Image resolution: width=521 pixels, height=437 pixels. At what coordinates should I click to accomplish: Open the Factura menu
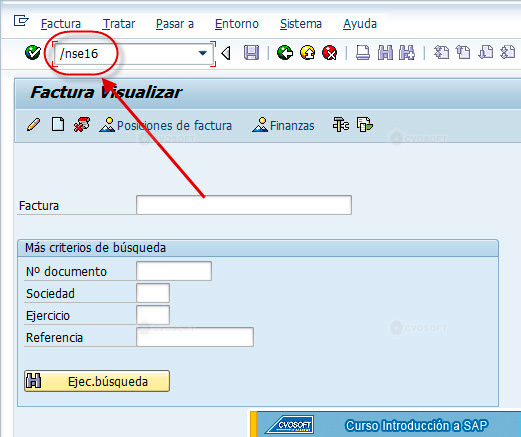tap(61, 24)
